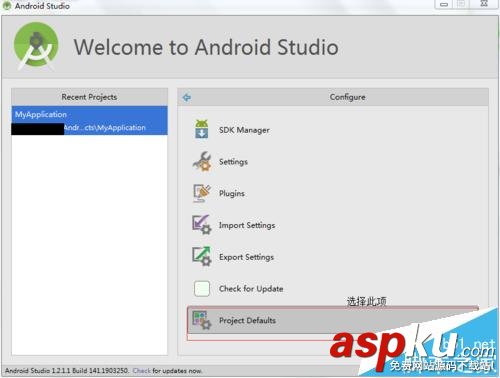Select Check for Update

click(x=251, y=289)
